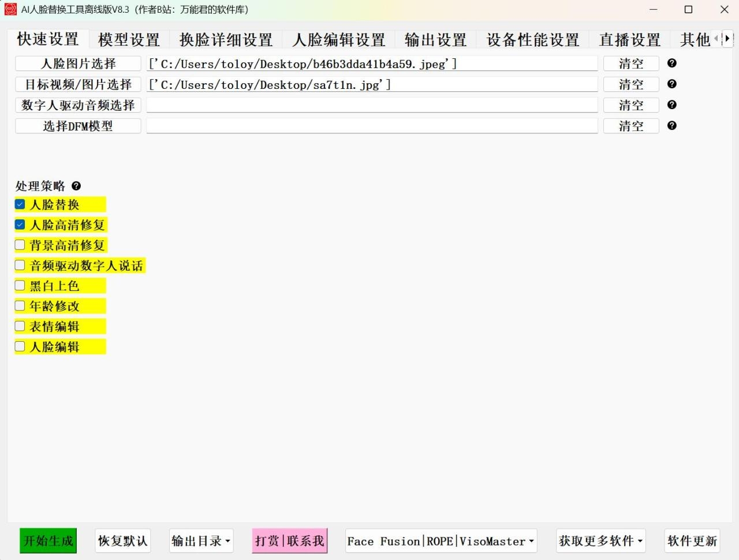Enable 音频驱动数字人说话 checkbox
The height and width of the screenshot is (560, 739).
(20, 265)
